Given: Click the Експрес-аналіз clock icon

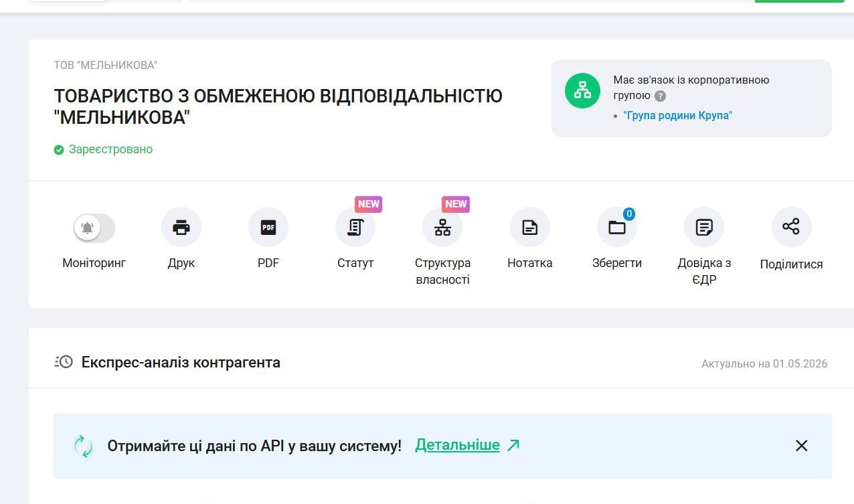Looking at the screenshot, I should click(x=64, y=363).
